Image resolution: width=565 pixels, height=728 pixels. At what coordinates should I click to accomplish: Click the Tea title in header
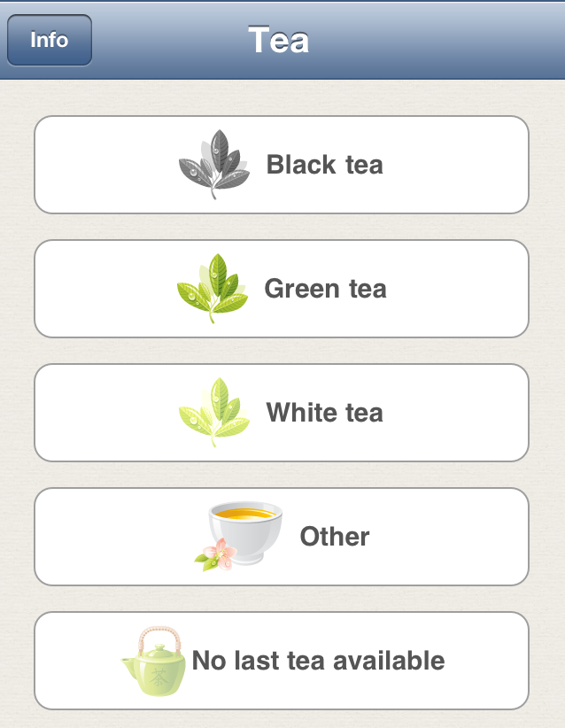pos(279,40)
